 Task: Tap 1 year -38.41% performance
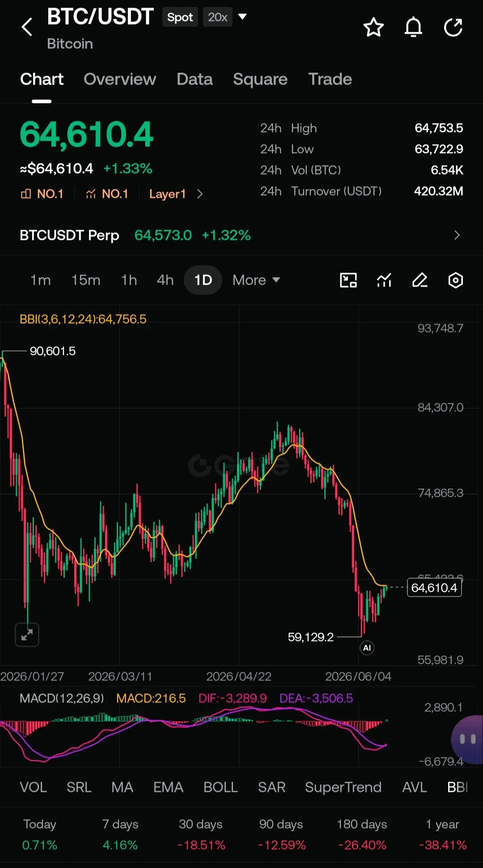pos(442,834)
